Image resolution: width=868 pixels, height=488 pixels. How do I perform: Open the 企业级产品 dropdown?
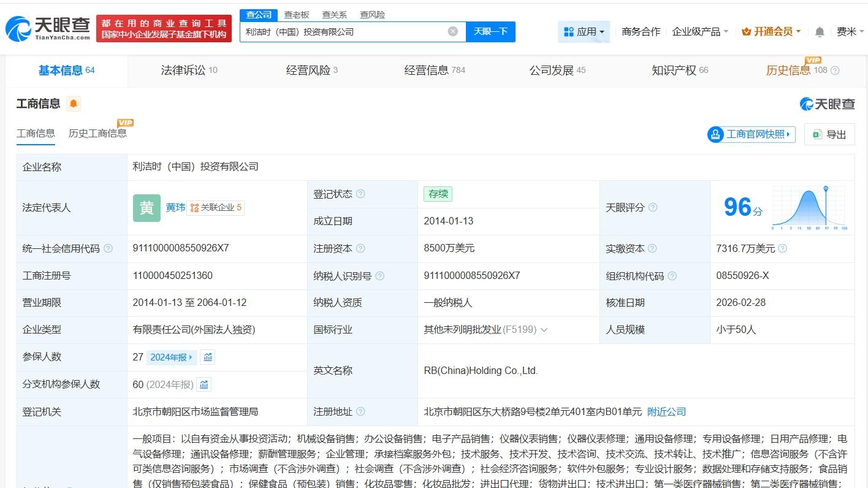click(699, 31)
